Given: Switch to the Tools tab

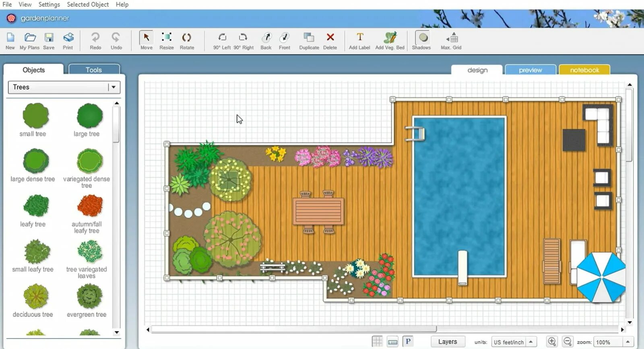Looking at the screenshot, I should click(94, 70).
